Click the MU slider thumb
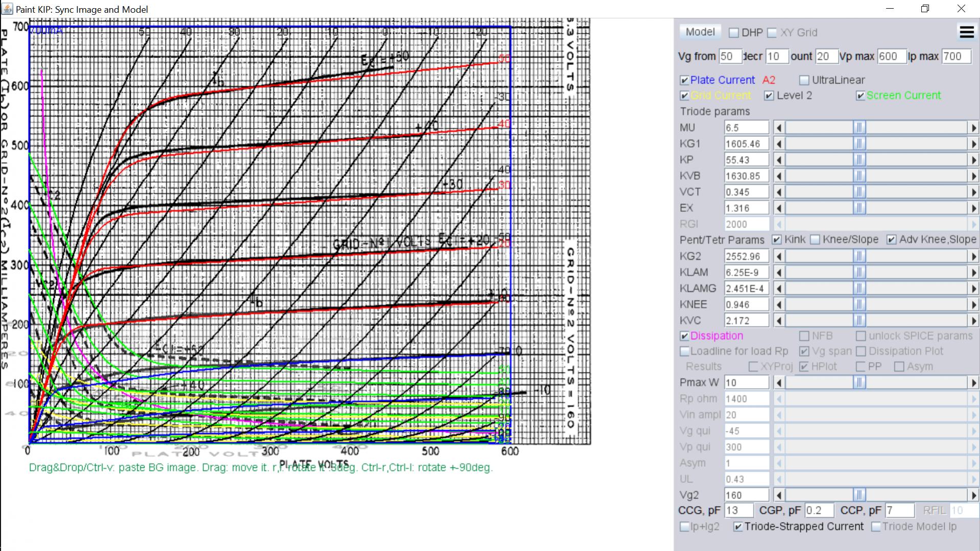Image resolution: width=980 pixels, height=551 pixels. tap(859, 128)
